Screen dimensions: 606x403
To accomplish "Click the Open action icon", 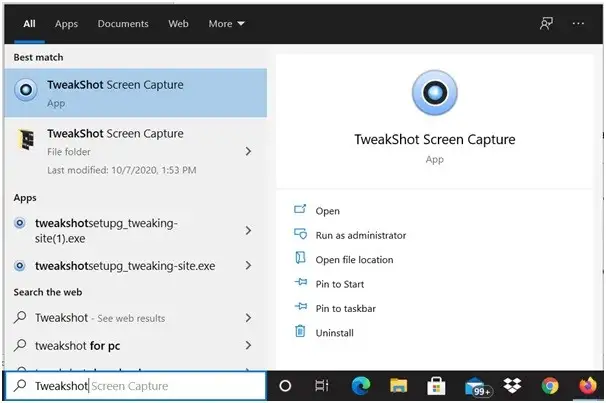I will (300, 209).
